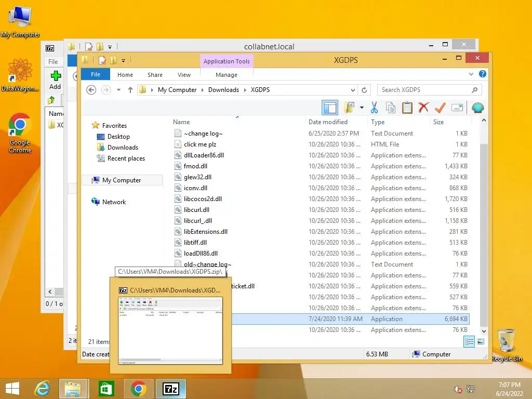Select the glew32.dll file icon
Viewport: 532px width, 399px height.
point(178,177)
